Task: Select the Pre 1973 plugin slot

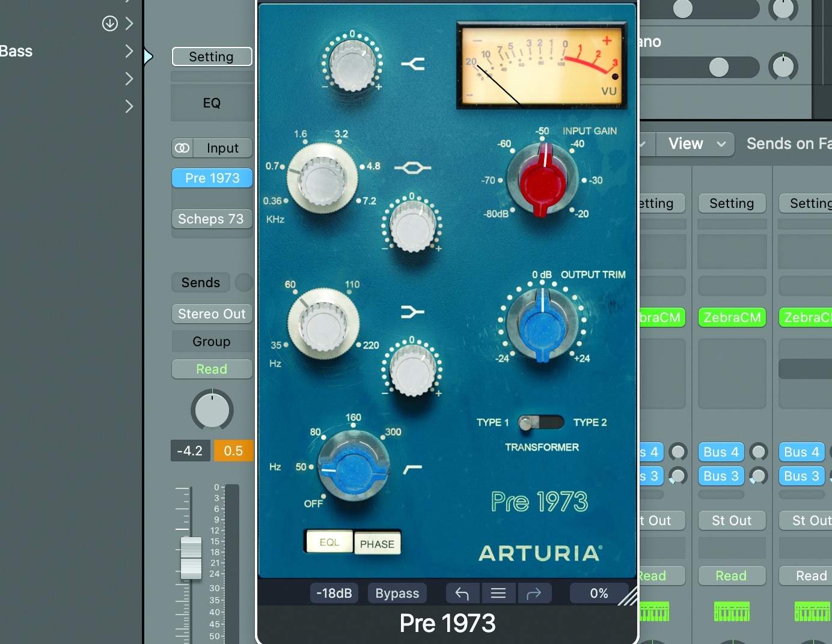Action: (212, 178)
